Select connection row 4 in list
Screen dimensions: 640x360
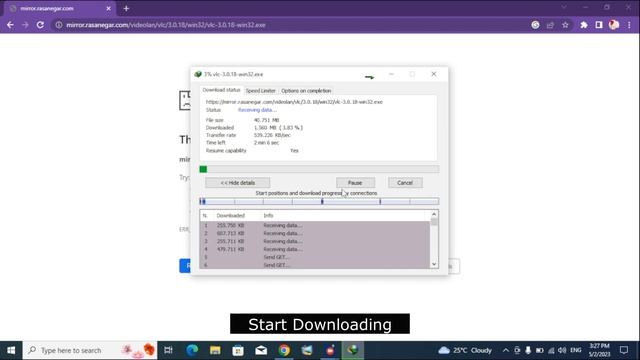[x=314, y=249]
